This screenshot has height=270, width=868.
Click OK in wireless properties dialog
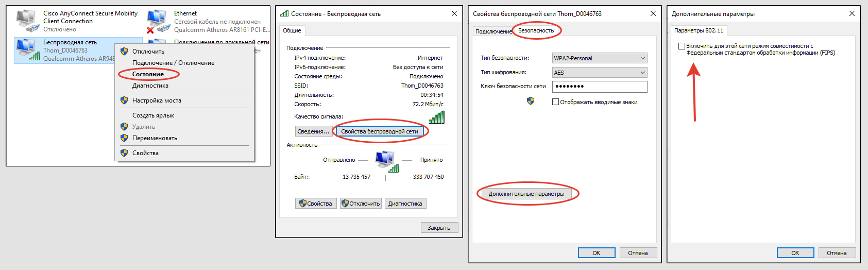click(597, 253)
